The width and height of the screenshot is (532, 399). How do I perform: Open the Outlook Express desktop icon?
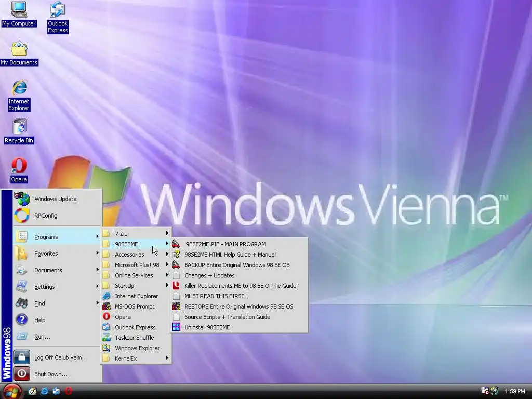[58, 17]
